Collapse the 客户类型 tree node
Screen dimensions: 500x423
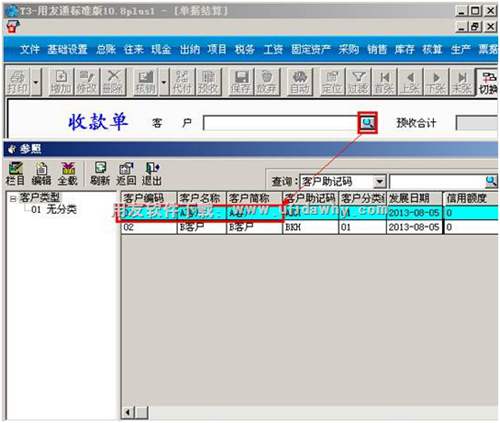(13, 199)
